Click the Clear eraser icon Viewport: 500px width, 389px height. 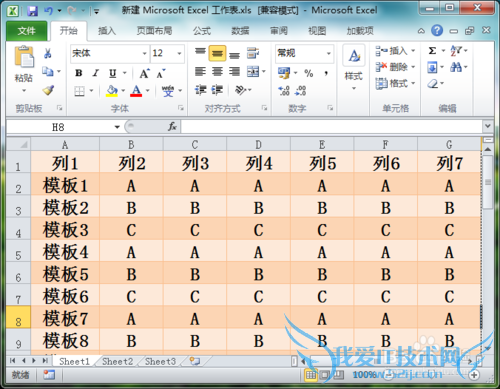pos(433,83)
